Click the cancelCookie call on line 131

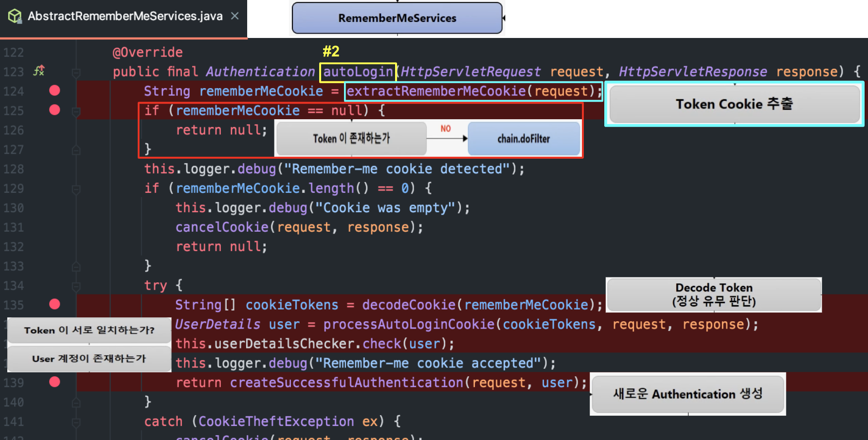point(222,227)
